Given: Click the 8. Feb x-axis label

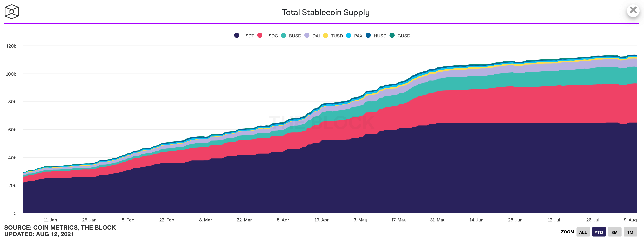Looking at the screenshot, I should tap(128, 220).
